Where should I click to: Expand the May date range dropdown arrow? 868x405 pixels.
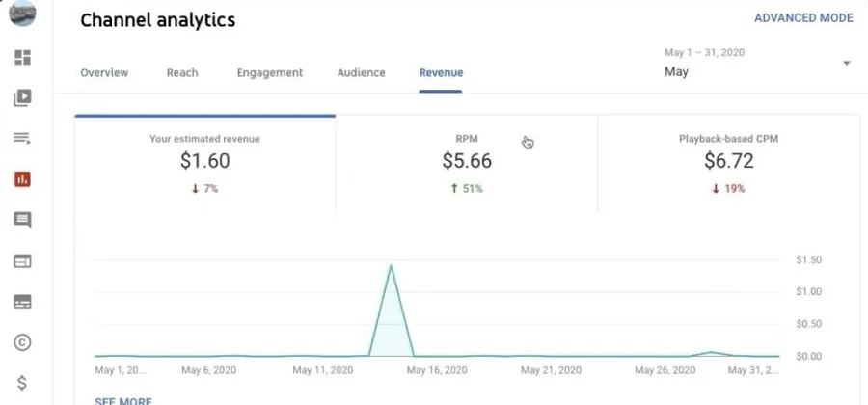(846, 64)
